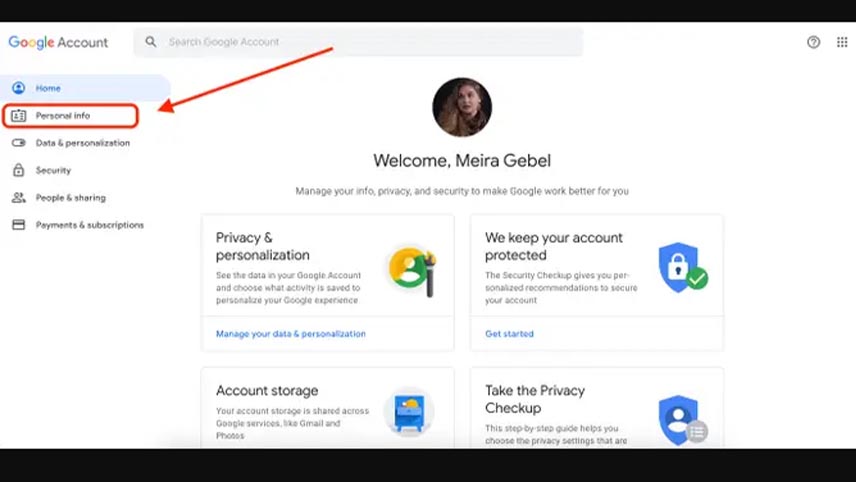
Task: Click the Get started link
Action: 509,334
